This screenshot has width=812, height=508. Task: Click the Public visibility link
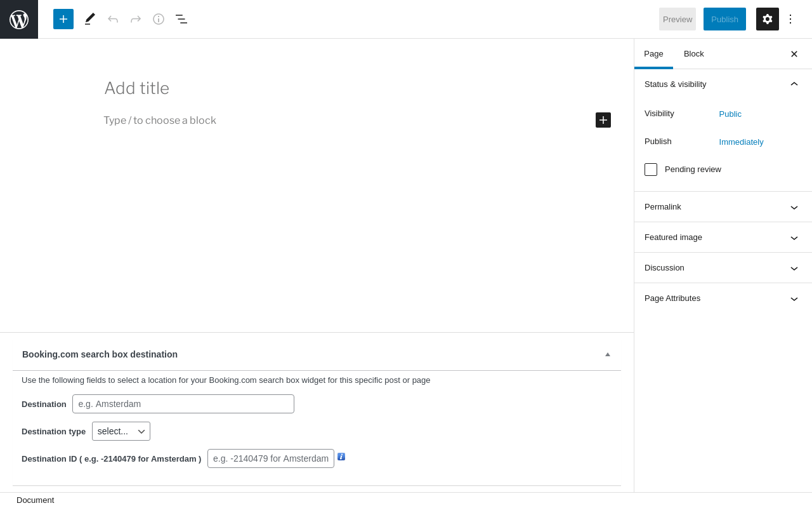(x=730, y=114)
